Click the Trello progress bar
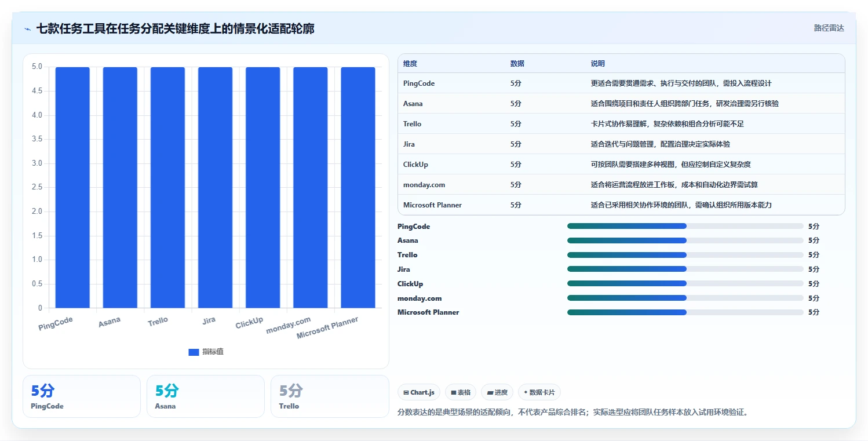The image size is (868, 441). click(685, 254)
